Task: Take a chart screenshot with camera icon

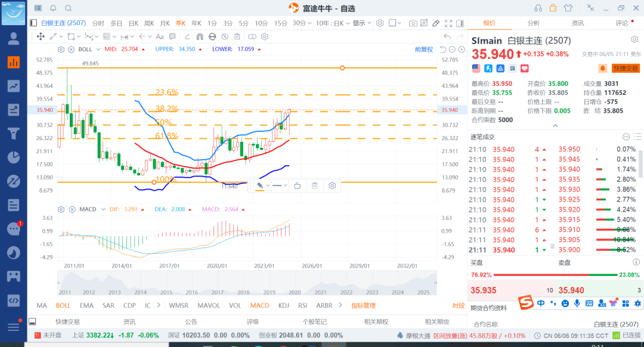Action: [413, 23]
